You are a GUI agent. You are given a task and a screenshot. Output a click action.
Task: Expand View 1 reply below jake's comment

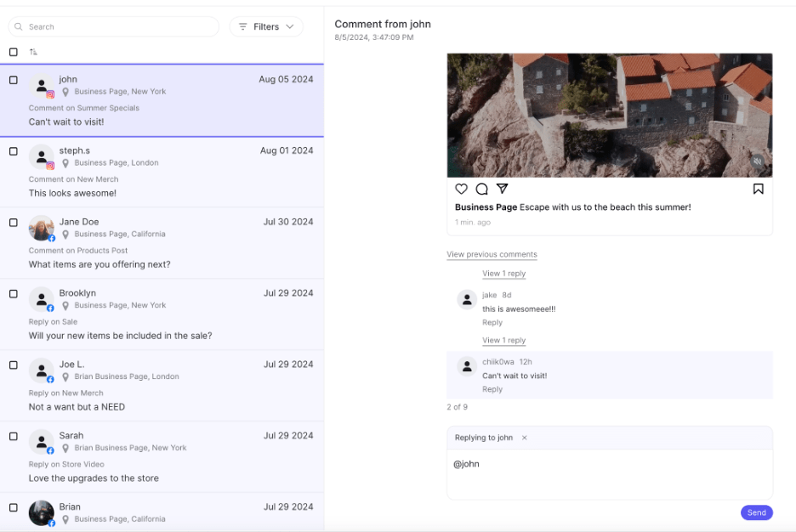[503, 340]
